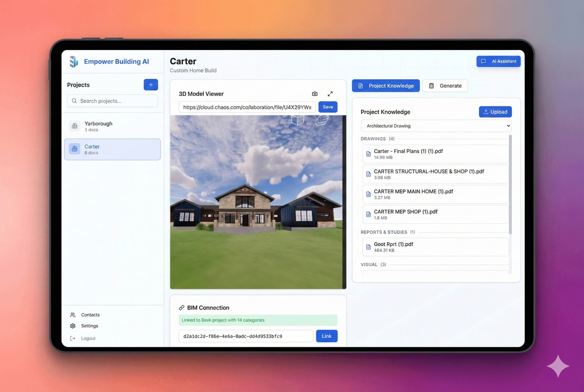Switch to the Generate tab
This screenshot has height=392, width=584.
coord(445,86)
